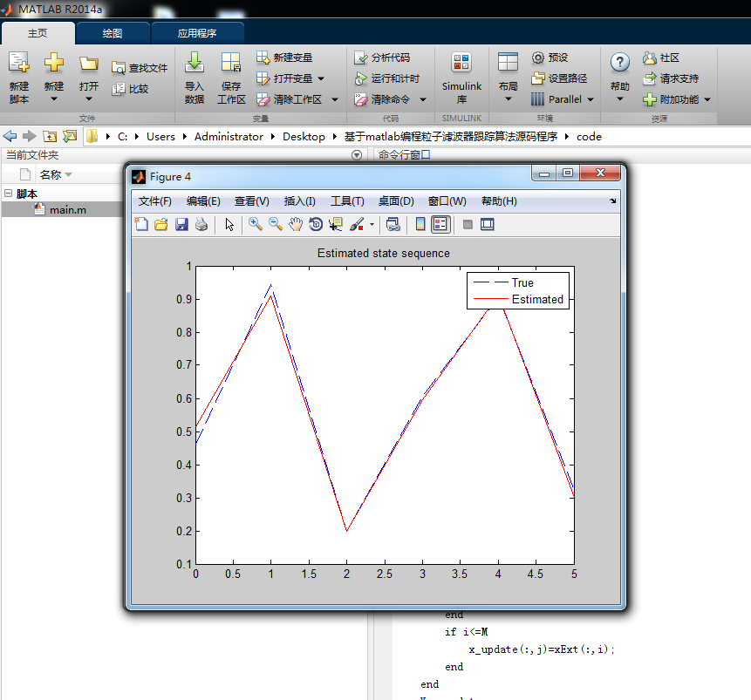Viewport: 751px width, 700px height.
Task: Switch to the Plots (绘图) tab
Action: [112, 33]
